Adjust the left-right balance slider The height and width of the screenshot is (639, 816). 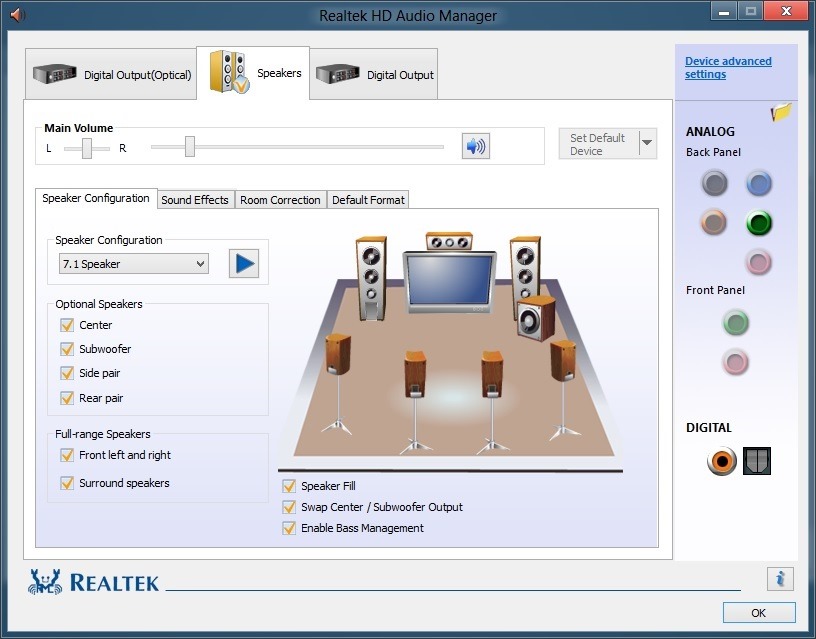click(88, 146)
